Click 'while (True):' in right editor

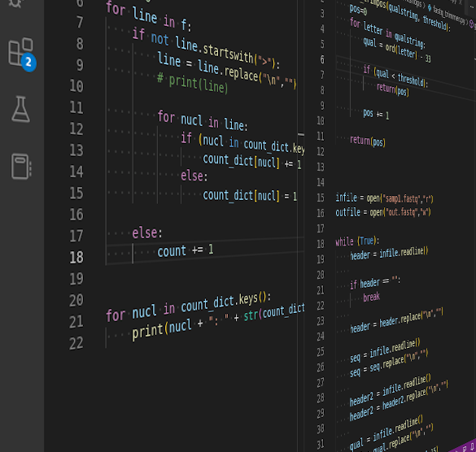coord(357,241)
